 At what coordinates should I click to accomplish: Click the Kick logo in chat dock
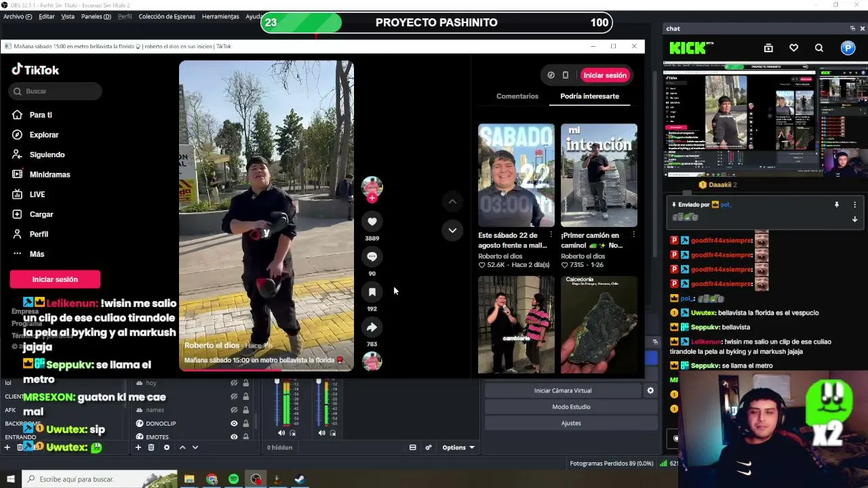click(687, 47)
